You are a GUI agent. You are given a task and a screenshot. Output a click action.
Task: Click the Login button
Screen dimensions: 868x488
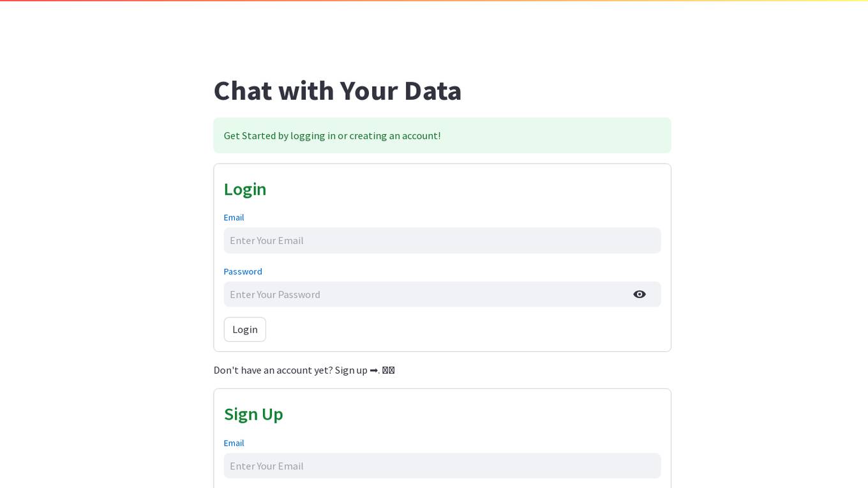245,330
